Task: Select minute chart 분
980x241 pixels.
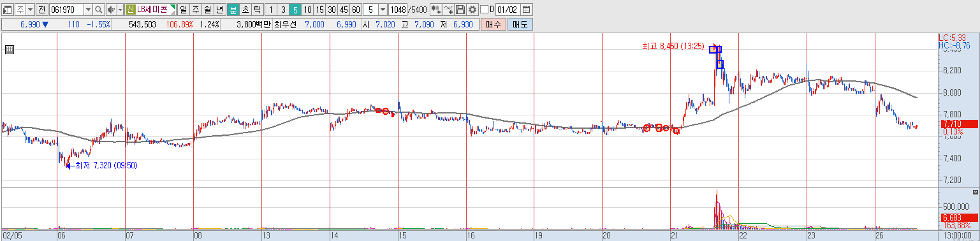Action: tap(233, 10)
